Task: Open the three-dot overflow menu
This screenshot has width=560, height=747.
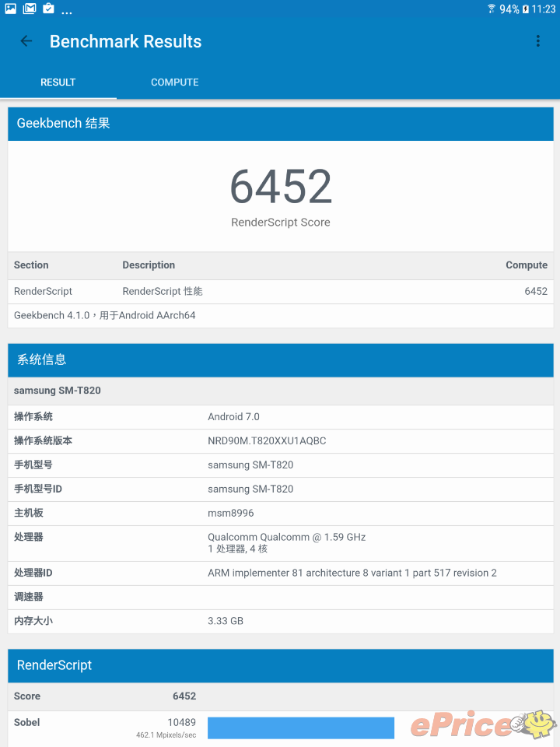Action: (x=538, y=41)
